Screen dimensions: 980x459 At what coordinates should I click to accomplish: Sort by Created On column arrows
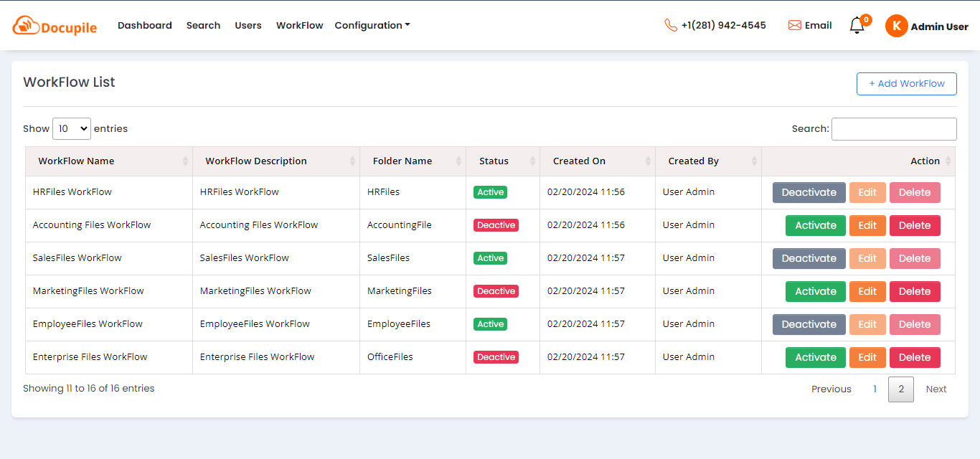[648, 161]
